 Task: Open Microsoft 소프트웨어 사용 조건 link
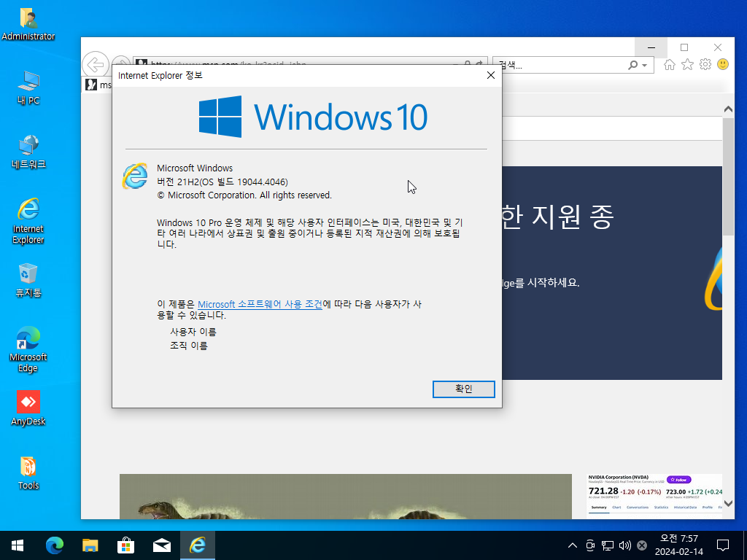[260, 304]
